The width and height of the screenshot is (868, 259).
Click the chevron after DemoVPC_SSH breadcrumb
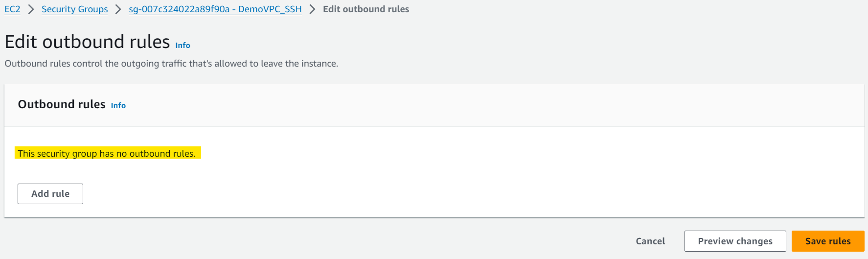pyautogui.click(x=312, y=9)
